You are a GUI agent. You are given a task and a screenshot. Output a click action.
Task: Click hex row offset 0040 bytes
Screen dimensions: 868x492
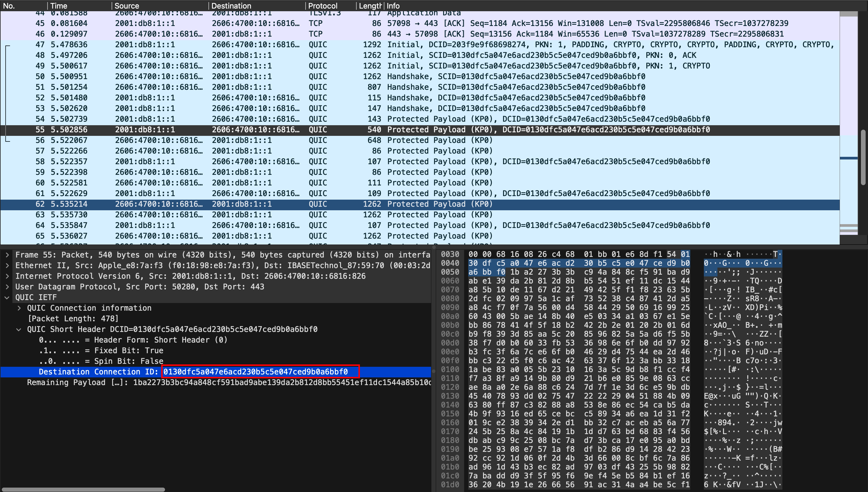(x=579, y=263)
